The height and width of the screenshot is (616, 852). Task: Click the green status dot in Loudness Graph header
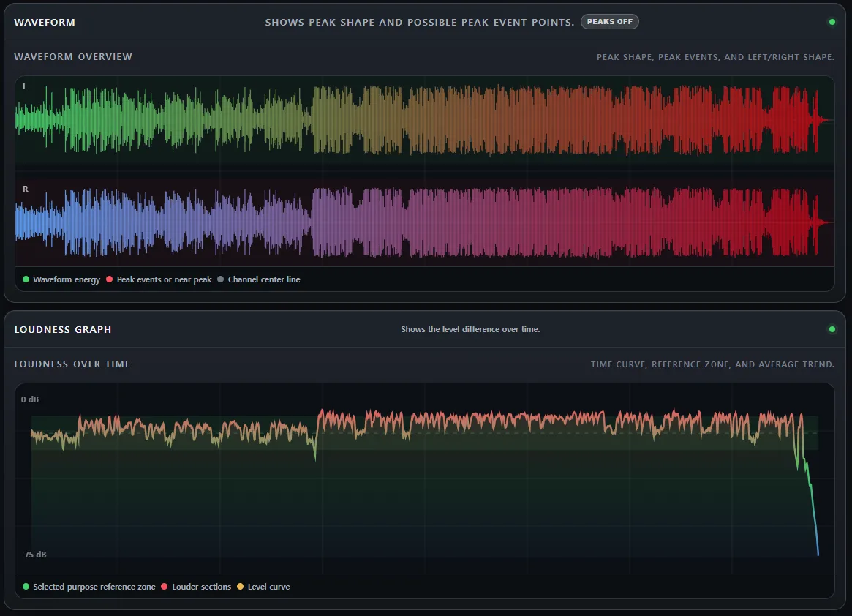832,329
